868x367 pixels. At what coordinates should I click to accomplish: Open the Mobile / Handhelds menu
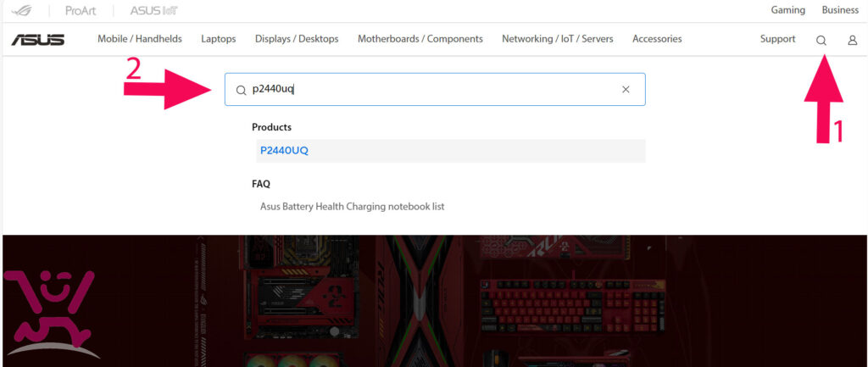tap(140, 39)
